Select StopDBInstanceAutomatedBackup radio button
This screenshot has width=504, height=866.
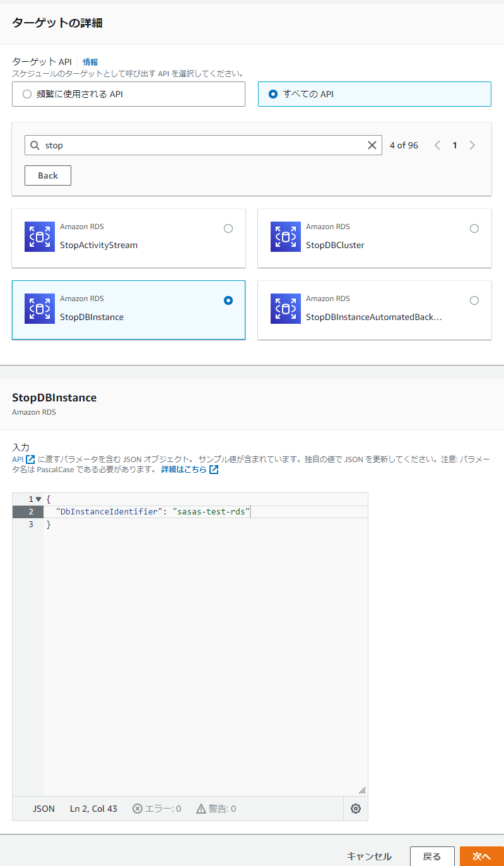[x=474, y=300]
